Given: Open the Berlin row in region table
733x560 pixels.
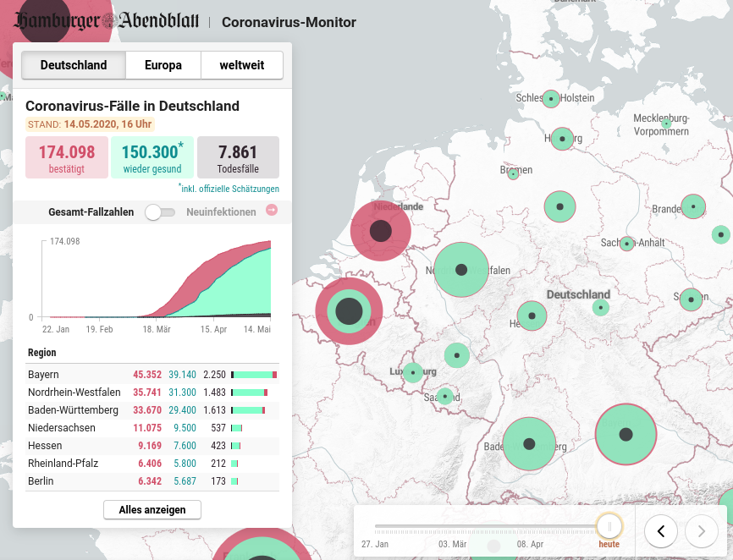Looking at the screenshot, I should pyautogui.click(x=152, y=480).
